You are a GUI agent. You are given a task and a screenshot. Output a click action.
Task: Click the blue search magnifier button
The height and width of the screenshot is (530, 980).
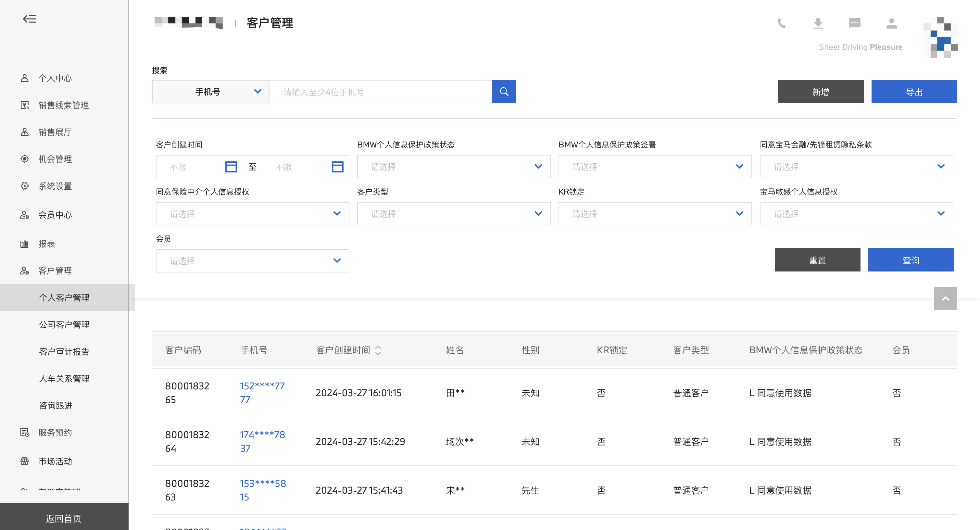click(504, 92)
